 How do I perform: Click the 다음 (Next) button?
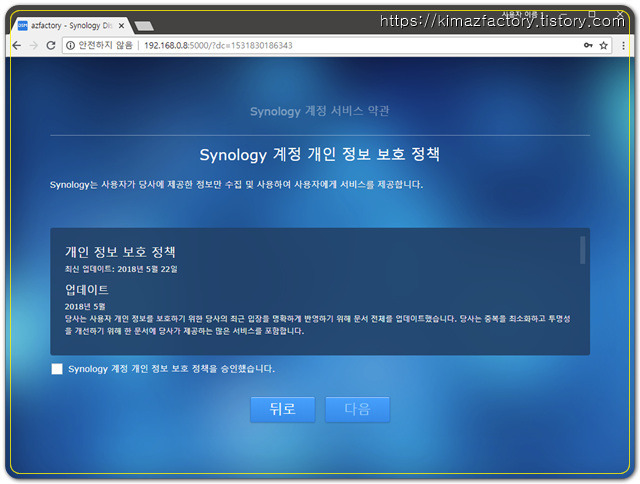pos(358,409)
